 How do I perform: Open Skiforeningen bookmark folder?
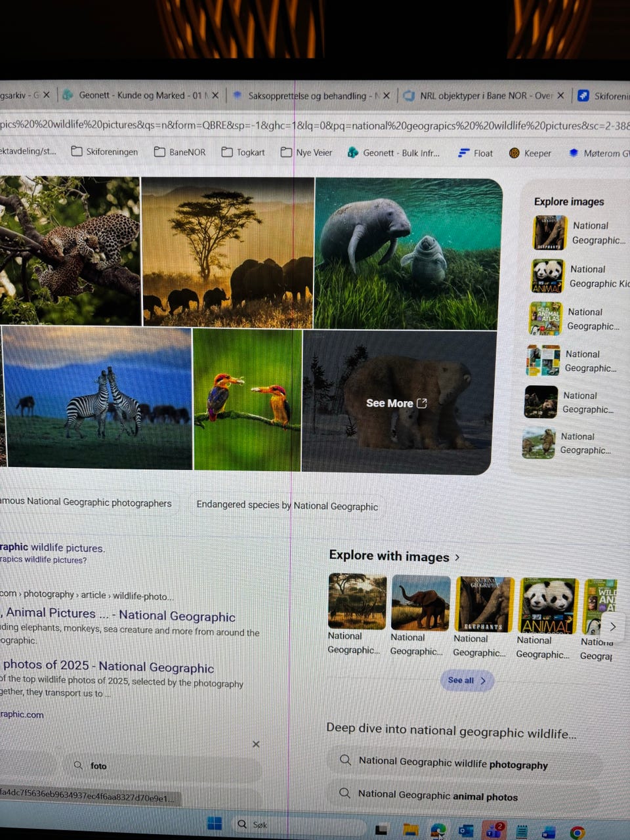pos(104,152)
